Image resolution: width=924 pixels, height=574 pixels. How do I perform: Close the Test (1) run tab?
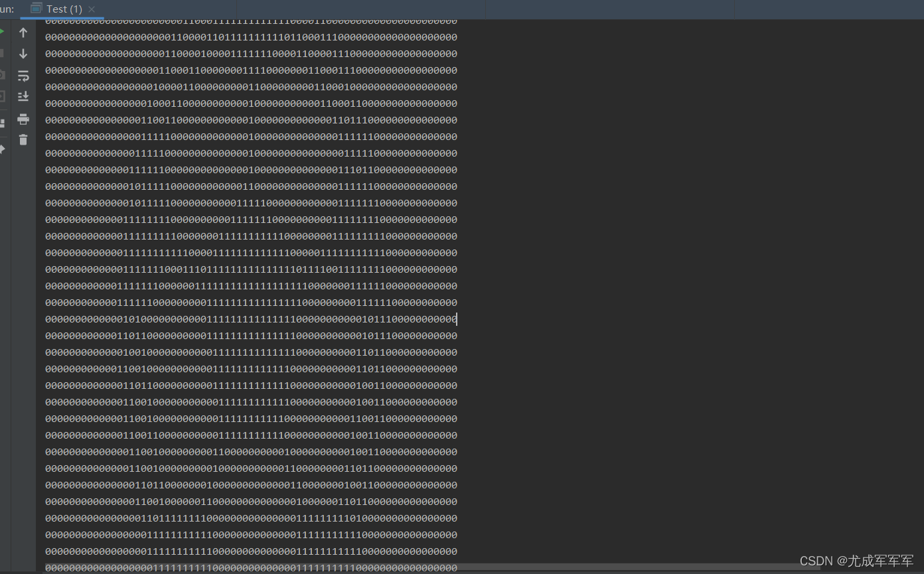[x=92, y=9]
